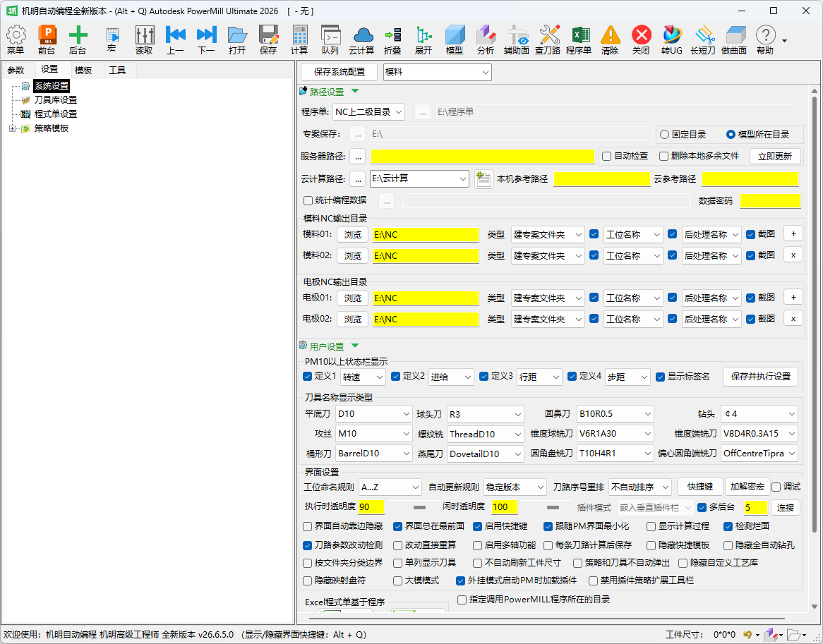Go to next with 下一 icon

click(206, 40)
